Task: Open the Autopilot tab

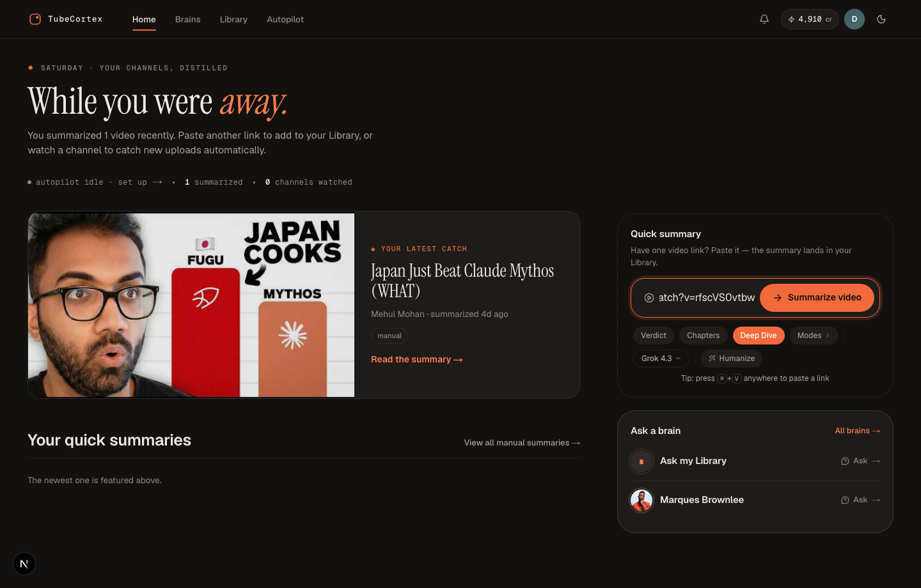Action: [x=285, y=19]
